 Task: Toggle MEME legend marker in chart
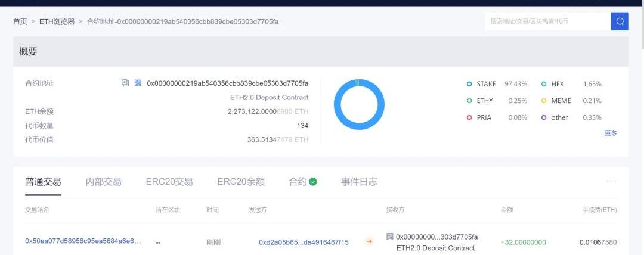[544, 101]
